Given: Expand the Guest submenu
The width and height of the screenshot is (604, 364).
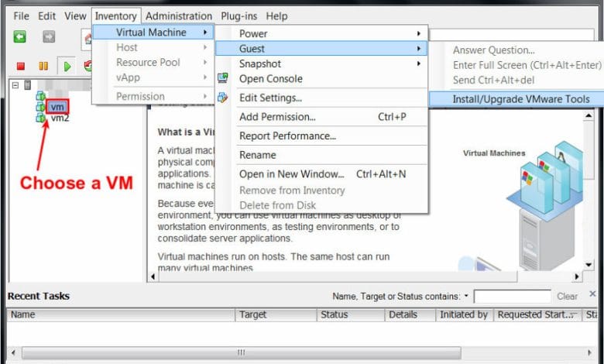Looking at the screenshot, I should click(321, 49).
